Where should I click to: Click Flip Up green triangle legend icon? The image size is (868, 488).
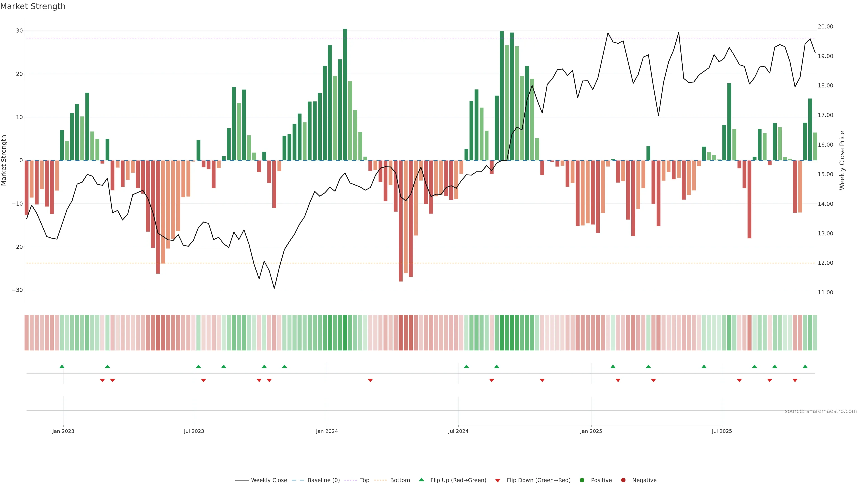click(421, 480)
